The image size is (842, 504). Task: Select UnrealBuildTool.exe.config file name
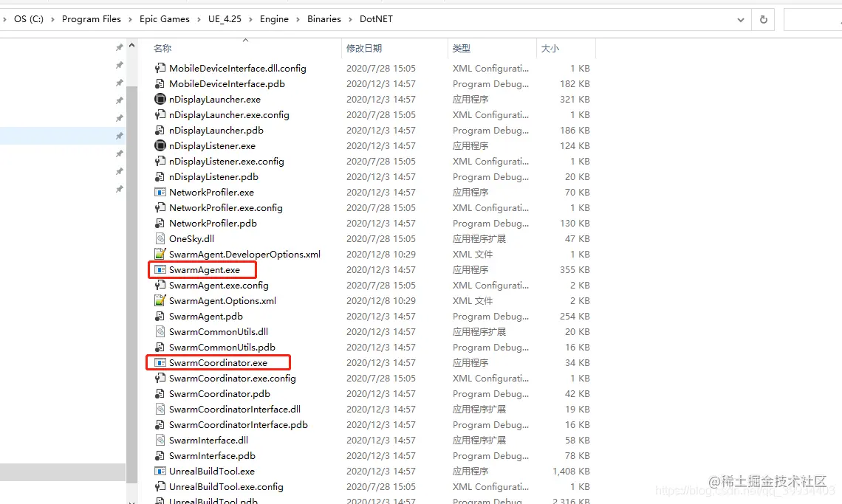(x=226, y=487)
